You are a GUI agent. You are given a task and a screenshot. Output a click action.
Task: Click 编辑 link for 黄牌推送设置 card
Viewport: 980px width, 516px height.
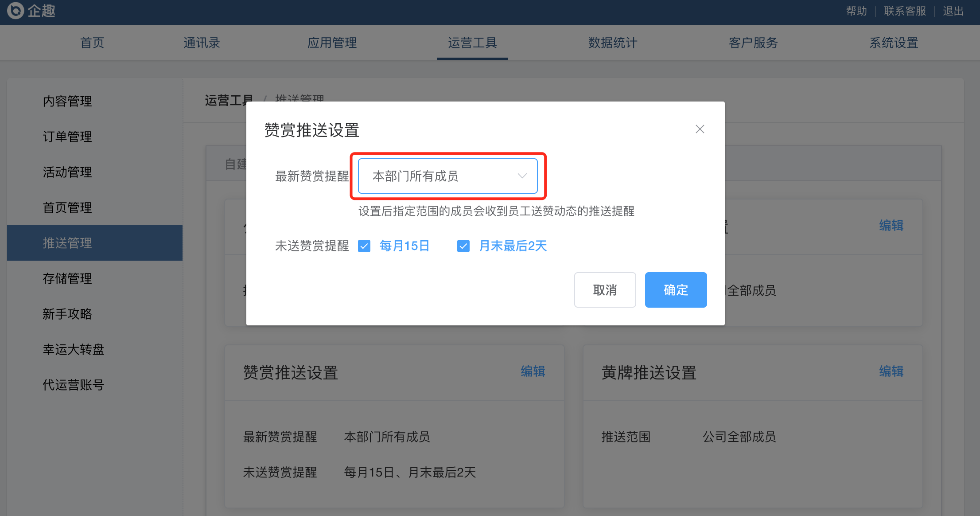[x=891, y=371]
